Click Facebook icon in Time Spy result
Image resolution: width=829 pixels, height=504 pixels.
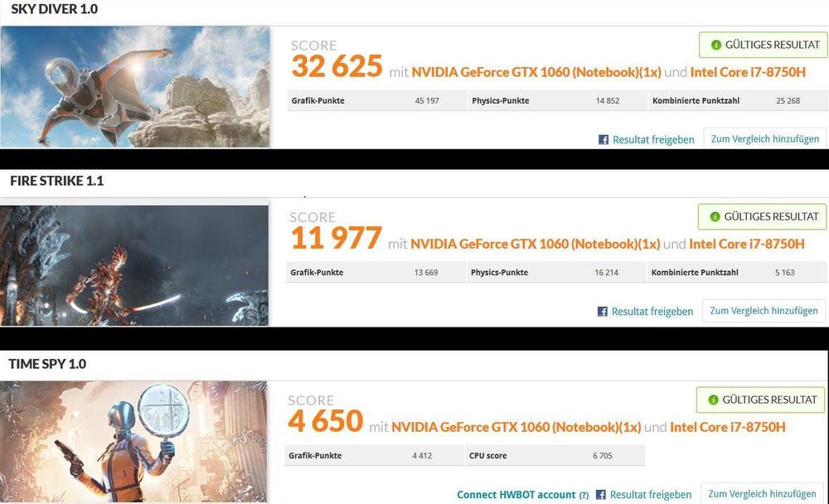pyautogui.click(x=600, y=495)
